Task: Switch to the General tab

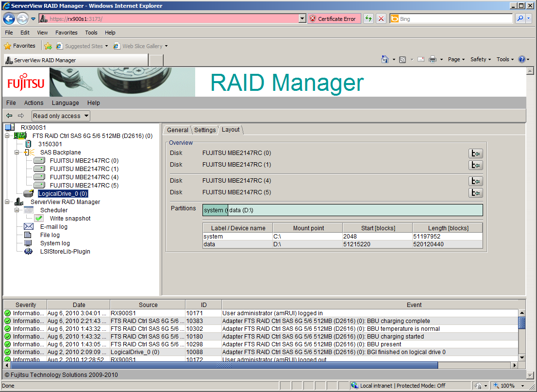Action: [177, 130]
